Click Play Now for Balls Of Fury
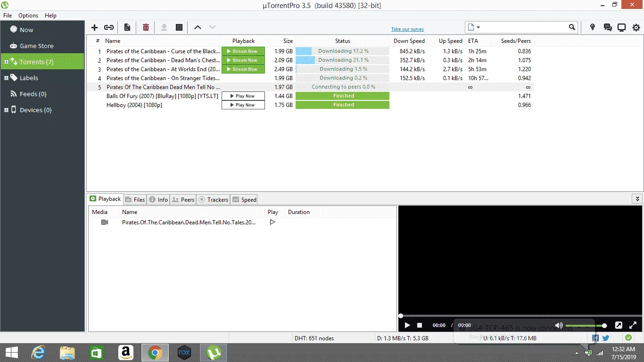This screenshot has width=644, height=362. [x=243, y=96]
